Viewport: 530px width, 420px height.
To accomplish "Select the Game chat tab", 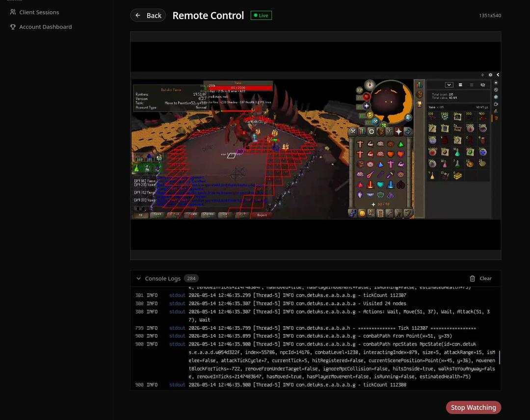I will (158, 215).
